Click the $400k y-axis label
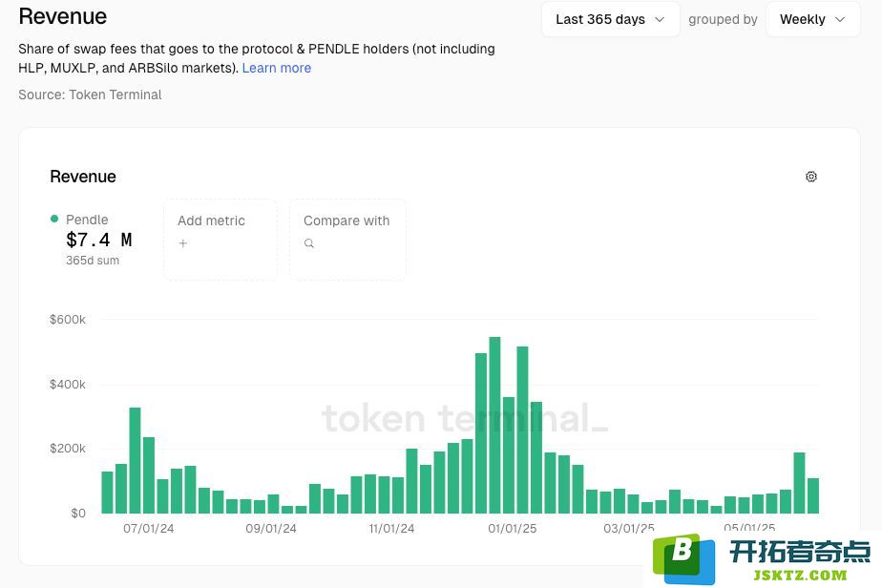 [68, 385]
